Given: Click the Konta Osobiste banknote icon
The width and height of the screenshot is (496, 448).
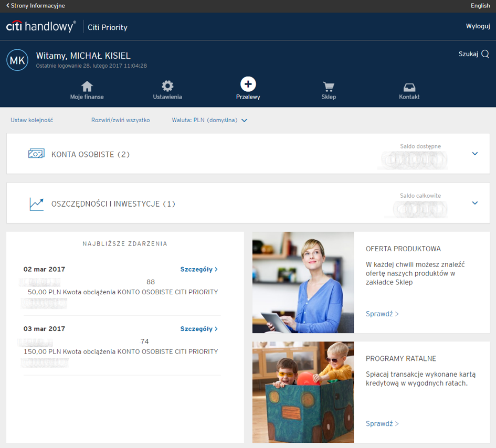Looking at the screenshot, I should click(36, 154).
